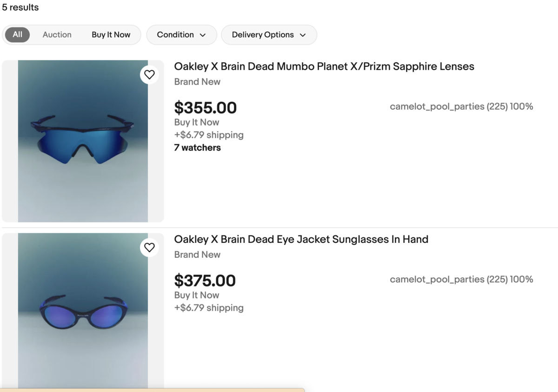Add Mumbo Planet X listing to watchlist
The height and width of the screenshot is (392, 558).
[149, 74]
